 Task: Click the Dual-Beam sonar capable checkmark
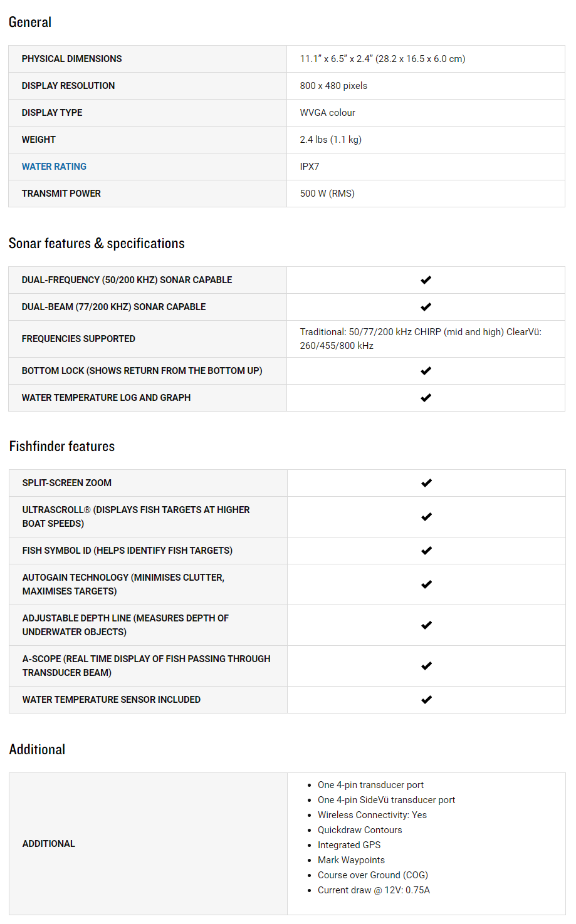426,307
